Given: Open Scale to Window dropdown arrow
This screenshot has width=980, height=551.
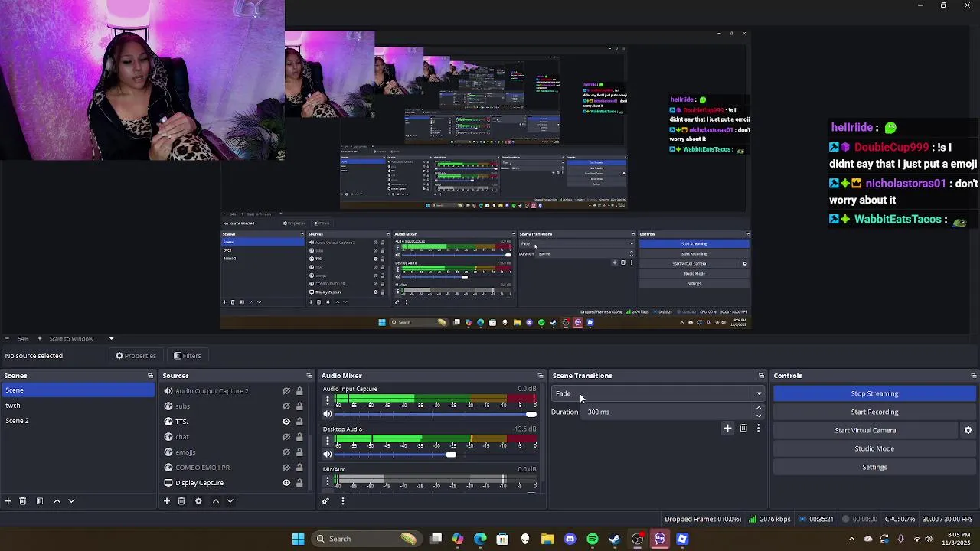Looking at the screenshot, I should 111,338.
